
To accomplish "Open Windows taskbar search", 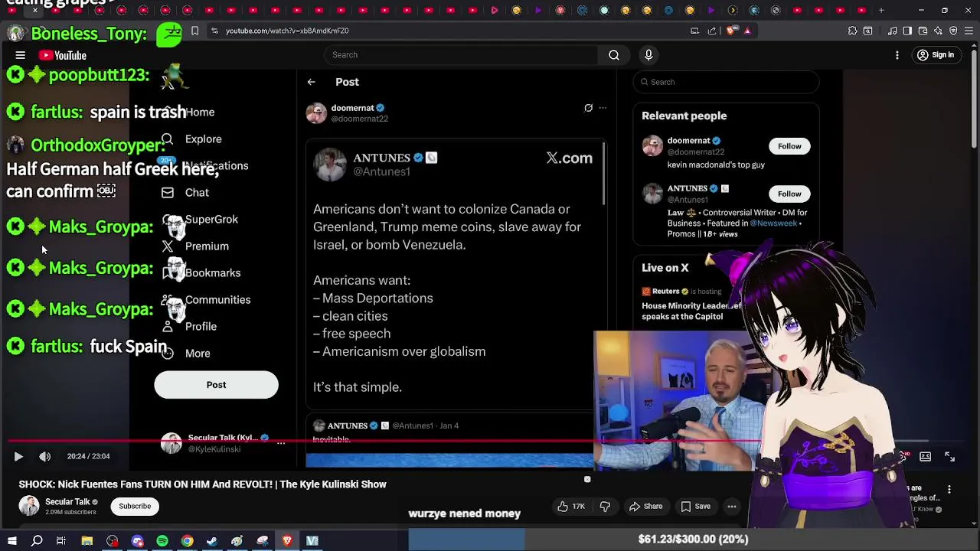I will tap(37, 541).
